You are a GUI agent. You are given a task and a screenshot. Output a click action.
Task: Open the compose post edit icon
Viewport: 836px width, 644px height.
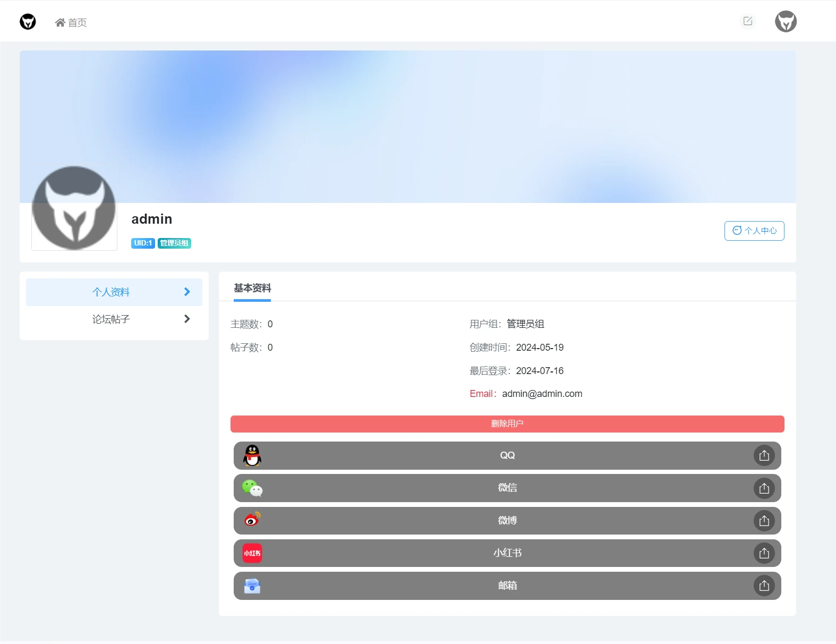748,21
